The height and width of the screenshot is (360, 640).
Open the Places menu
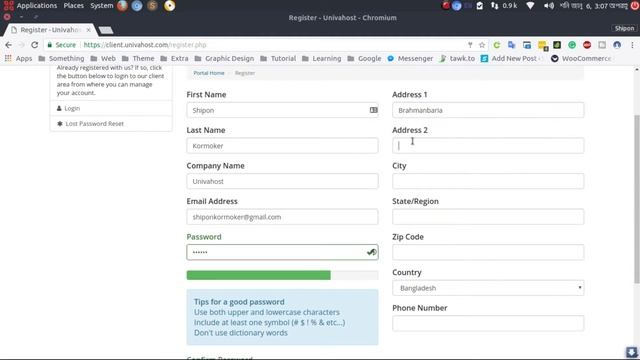(73, 6)
